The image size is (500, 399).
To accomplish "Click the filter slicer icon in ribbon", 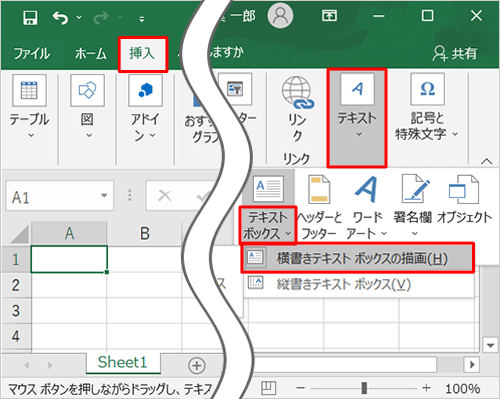I will (x=235, y=89).
